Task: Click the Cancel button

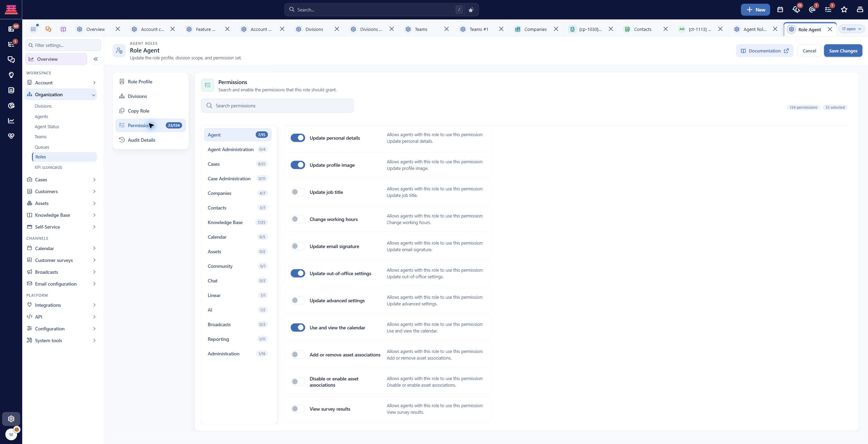Action: pyautogui.click(x=809, y=51)
